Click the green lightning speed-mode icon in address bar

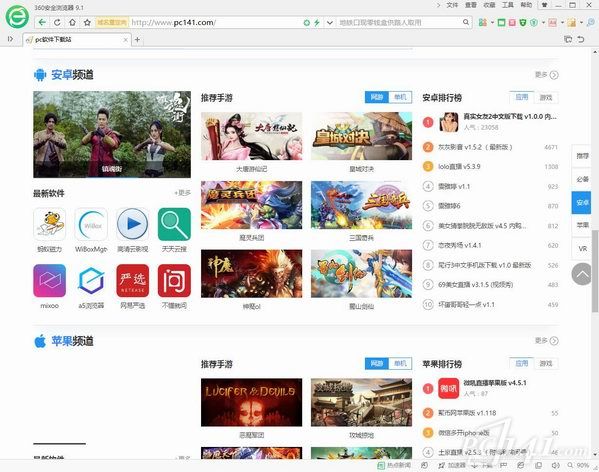pyautogui.click(x=317, y=23)
